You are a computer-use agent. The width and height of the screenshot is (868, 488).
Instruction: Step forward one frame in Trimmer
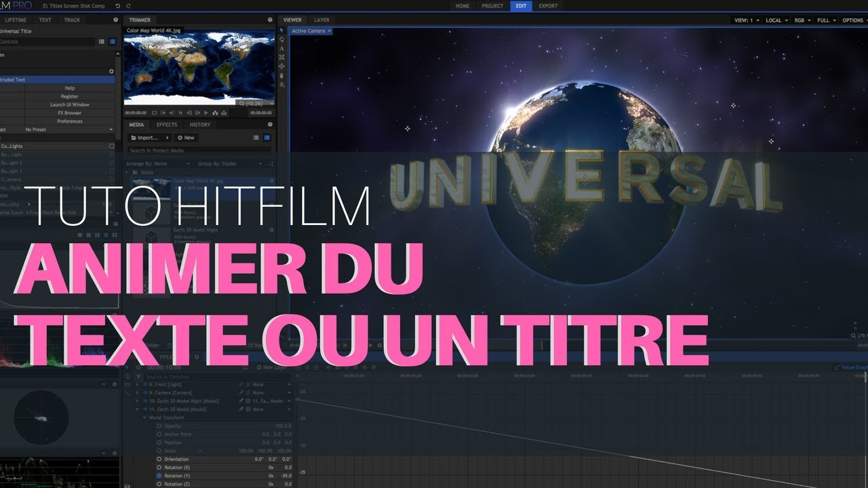click(197, 113)
